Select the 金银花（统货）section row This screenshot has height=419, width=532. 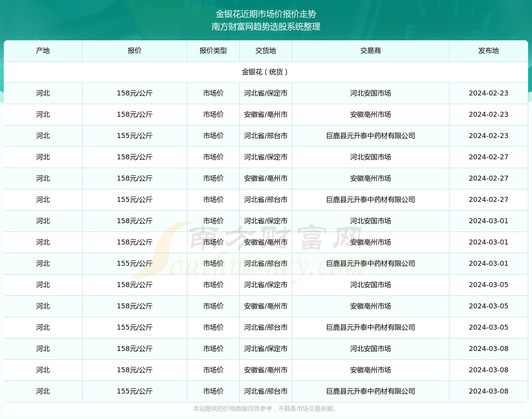pos(266,72)
